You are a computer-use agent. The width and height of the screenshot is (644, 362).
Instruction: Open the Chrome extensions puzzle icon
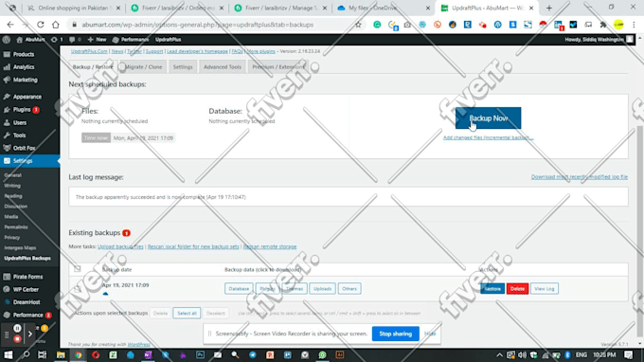[x=603, y=25]
